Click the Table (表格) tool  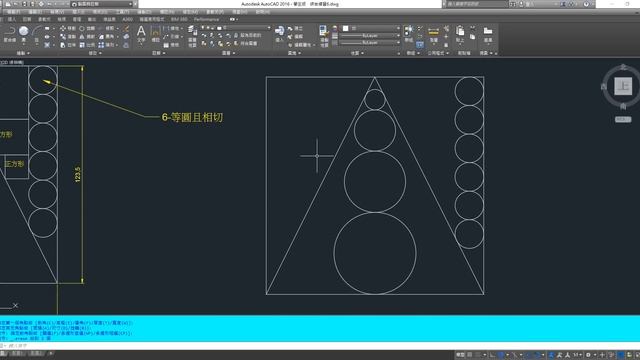point(172,45)
